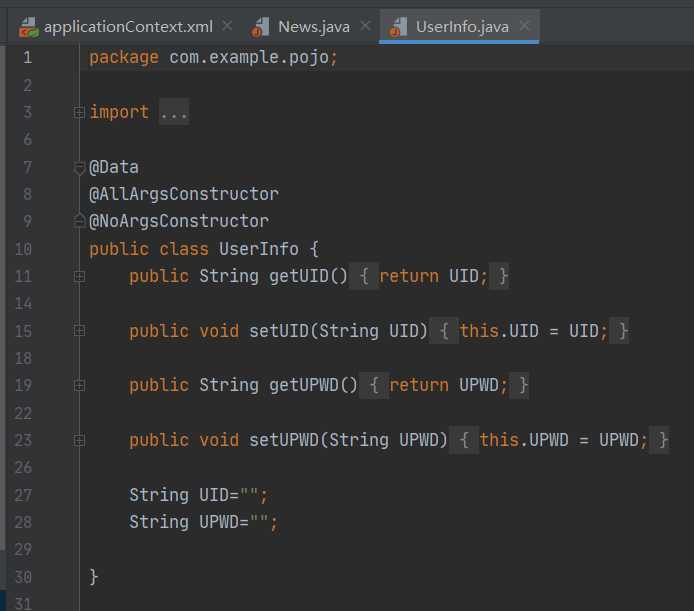Click the folded opening brace of getUID

(x=364, y=276)
